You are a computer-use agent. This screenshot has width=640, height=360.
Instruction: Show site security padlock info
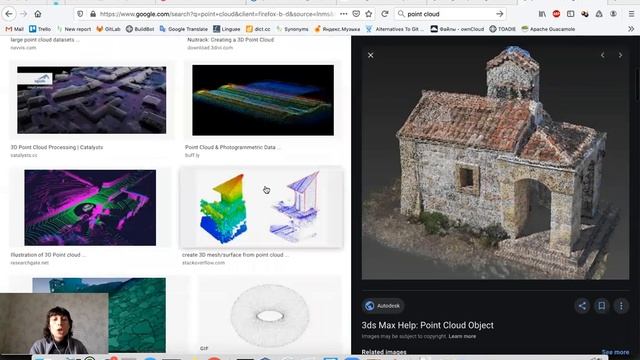tap(93, 14)
